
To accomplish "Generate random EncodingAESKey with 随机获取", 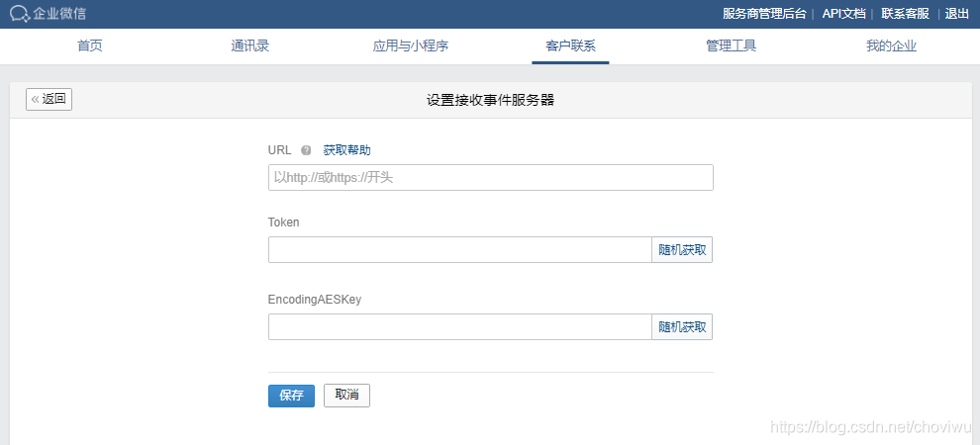I will [682, 327].
